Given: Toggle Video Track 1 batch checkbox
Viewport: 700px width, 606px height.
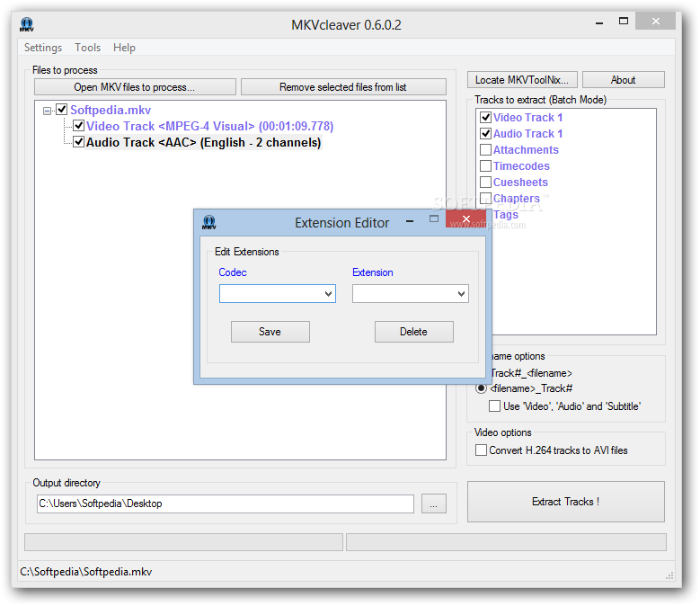Looking at the screenshot, I should [486, 118].
